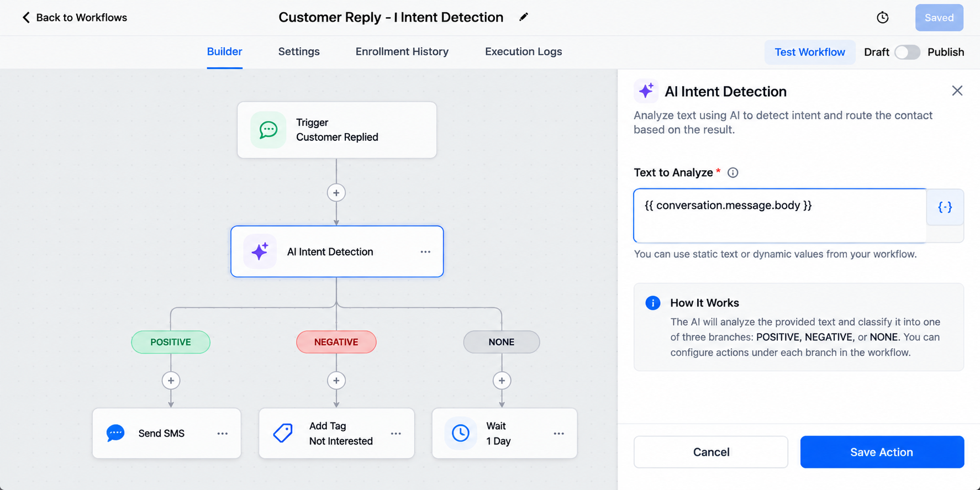Open the Add Tag node options menu
This screenshot has height=490, width=980.
396,434
